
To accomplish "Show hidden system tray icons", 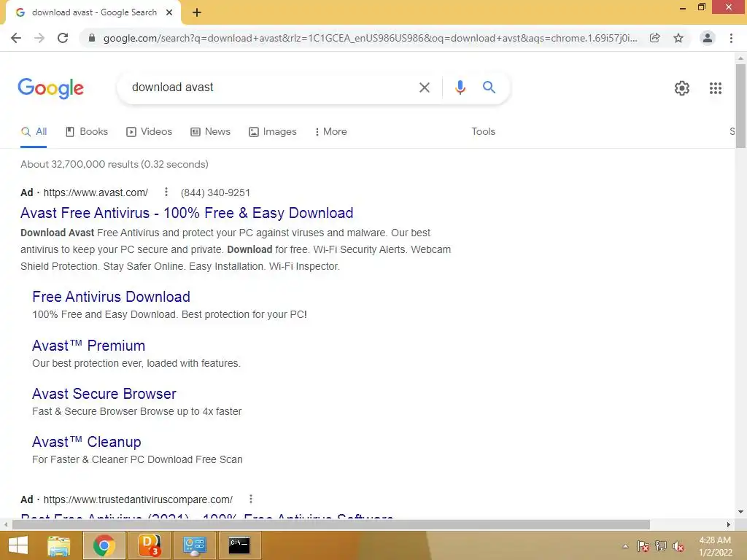I will pyautogui.click(x=625, y=546).
